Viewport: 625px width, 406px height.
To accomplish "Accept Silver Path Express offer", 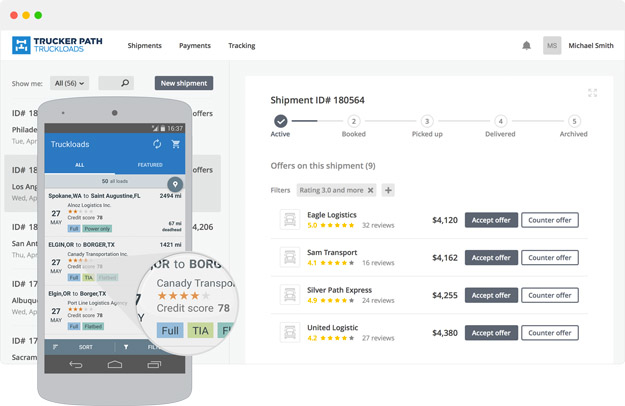I will 491,295.
